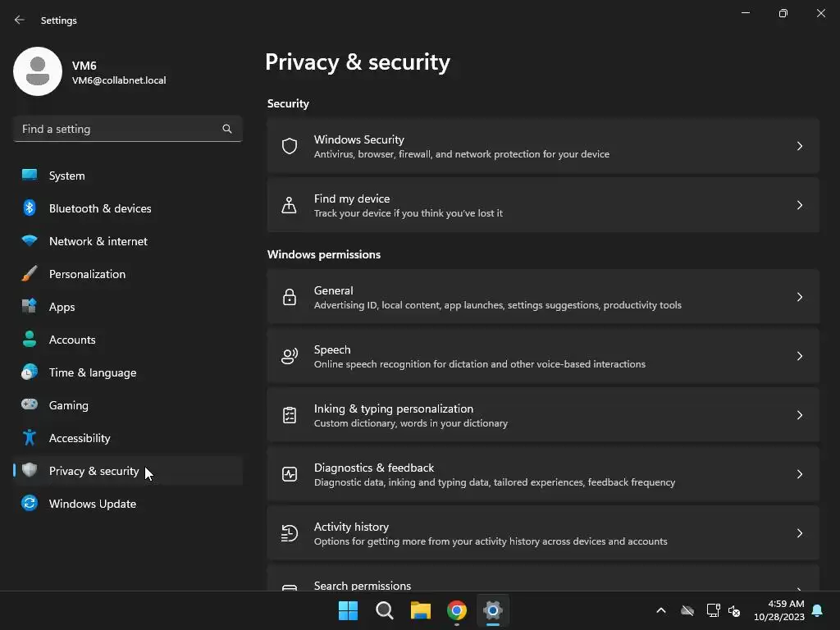Select Network & internet in sidebar

coord(128,241)
